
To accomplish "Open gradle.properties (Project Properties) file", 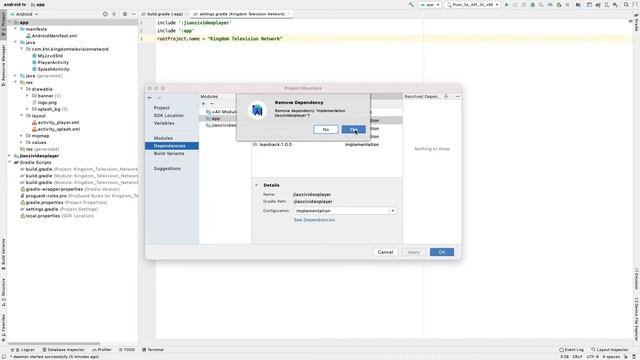I will 64,202.
